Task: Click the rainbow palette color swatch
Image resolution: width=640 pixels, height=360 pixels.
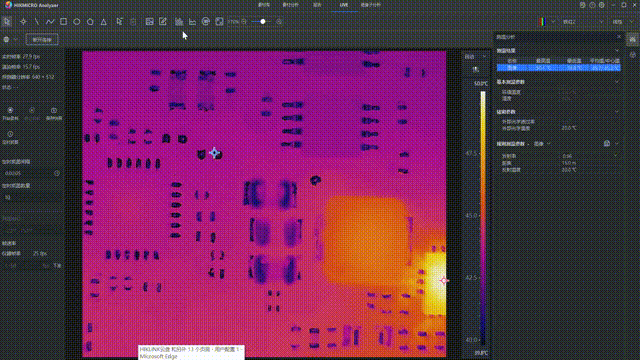Action: pos(542,22)
